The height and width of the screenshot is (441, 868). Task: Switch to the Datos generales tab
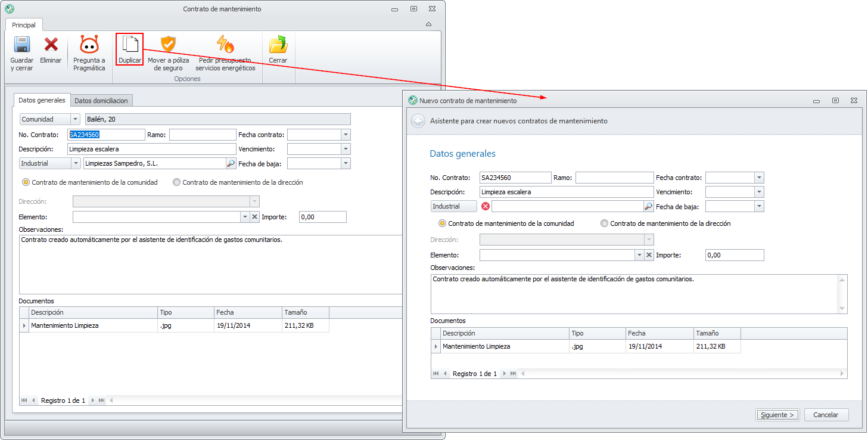point(42,100)
